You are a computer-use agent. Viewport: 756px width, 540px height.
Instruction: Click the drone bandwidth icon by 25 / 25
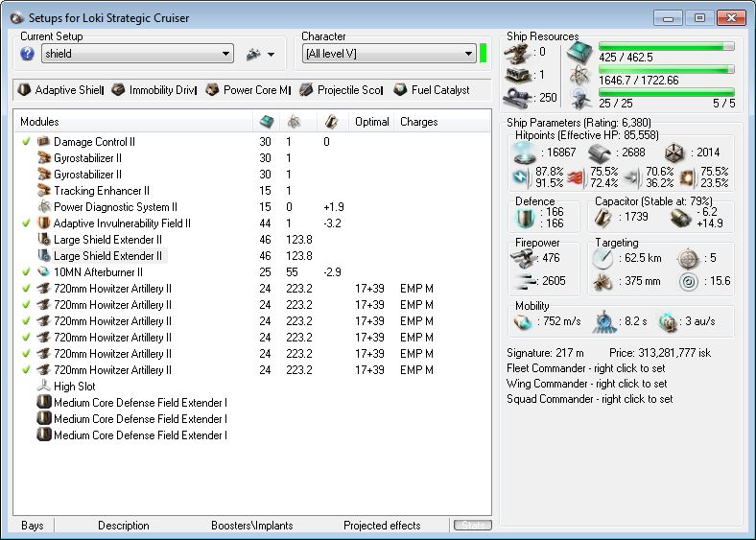coord(579,99)
